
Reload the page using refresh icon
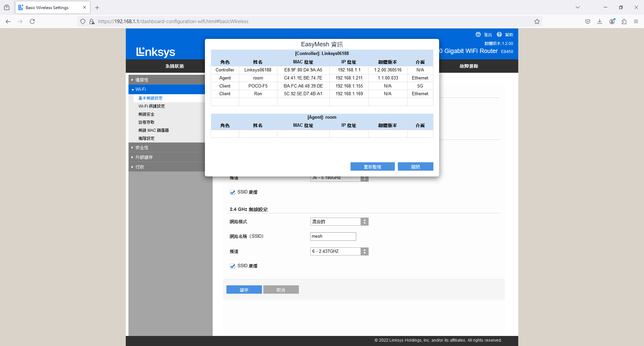coord(32,21)
